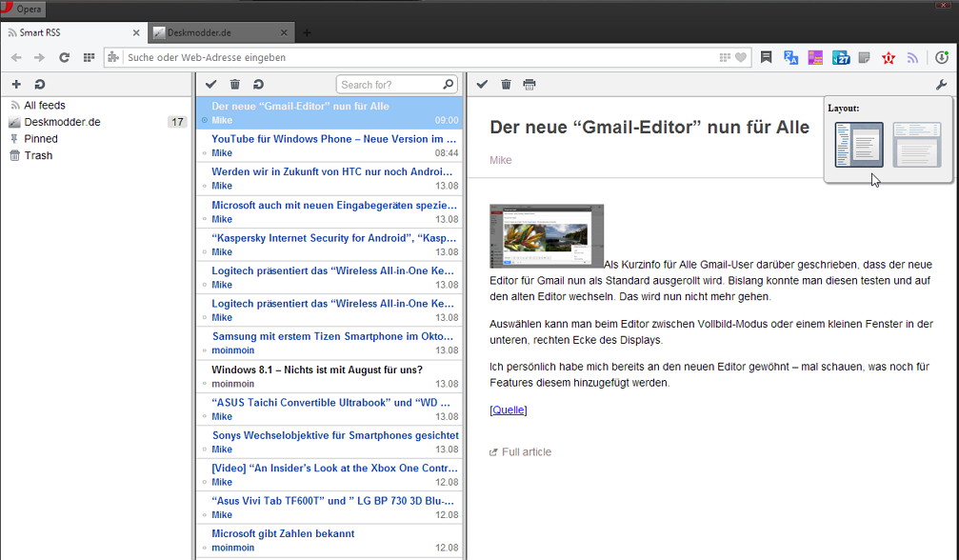Refresh all feeds in the feeds pane
Image resolution: width=959 pixels, height=560 pixels.
(x=40, y=85)
